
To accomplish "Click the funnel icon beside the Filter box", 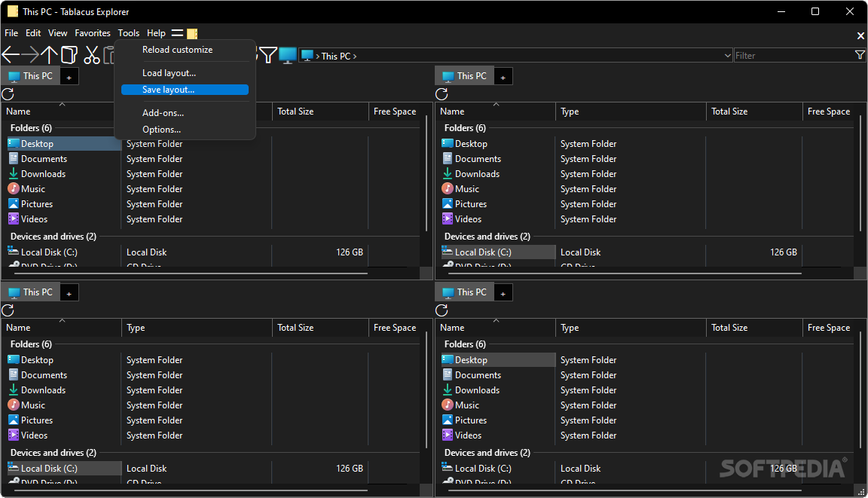I will (860, 55).
